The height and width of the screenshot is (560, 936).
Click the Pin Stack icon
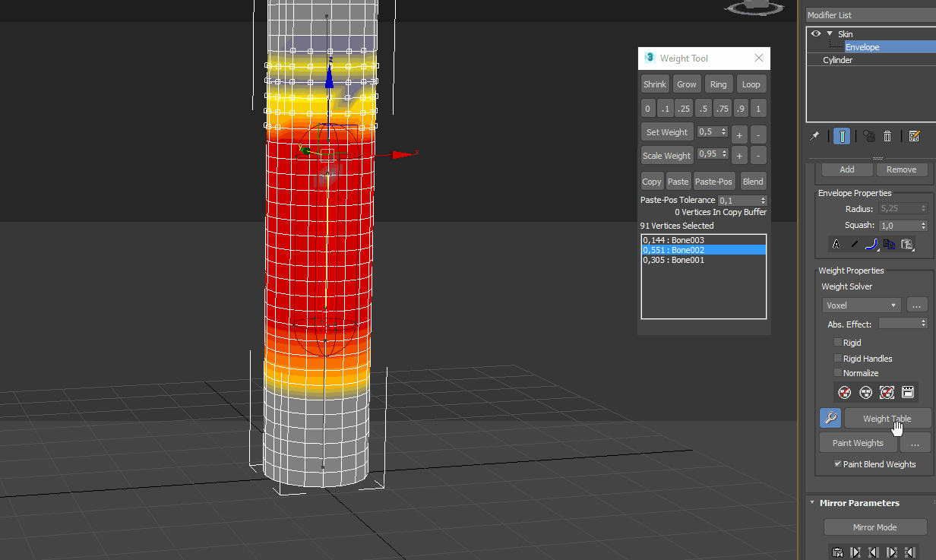coord(815,135)
